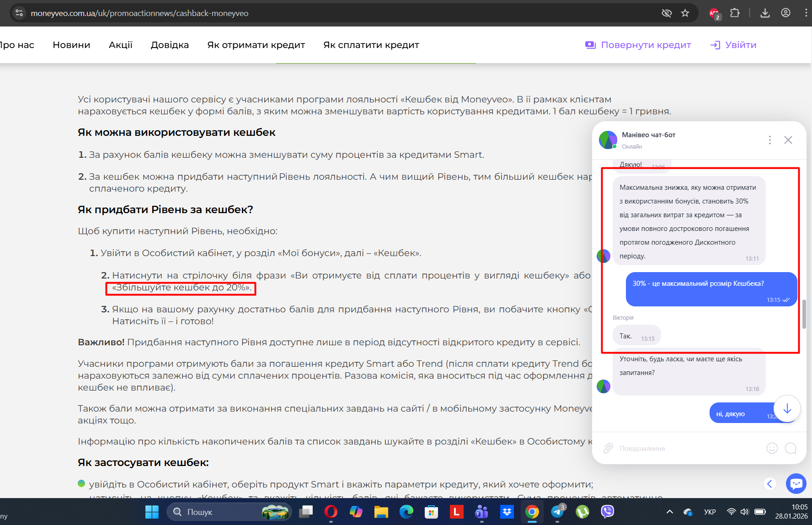The height and width of the screenshot is (525, 812).
Task: Open Microsoft Store from the taskbar
Action: click(x=432, y=512)
